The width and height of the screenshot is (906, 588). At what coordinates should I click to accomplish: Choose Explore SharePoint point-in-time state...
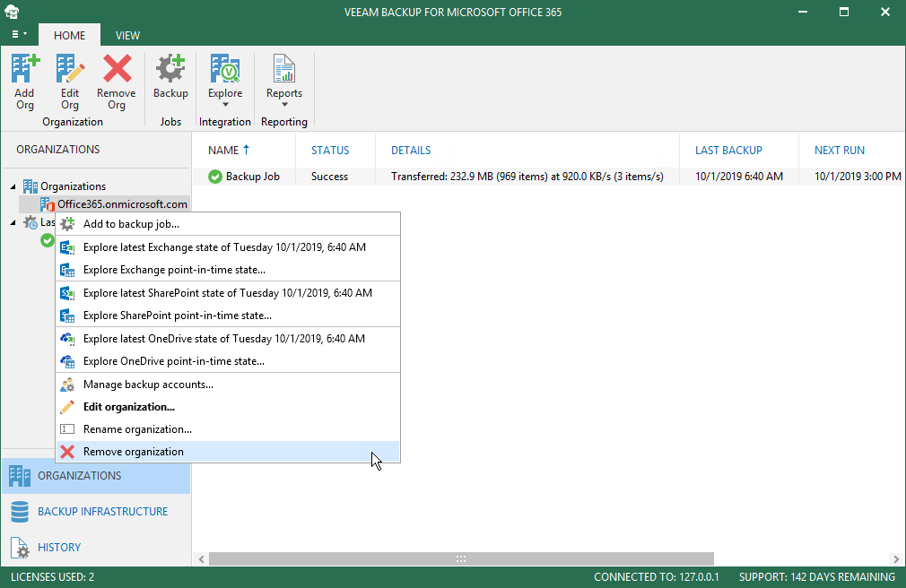[228, 316]
